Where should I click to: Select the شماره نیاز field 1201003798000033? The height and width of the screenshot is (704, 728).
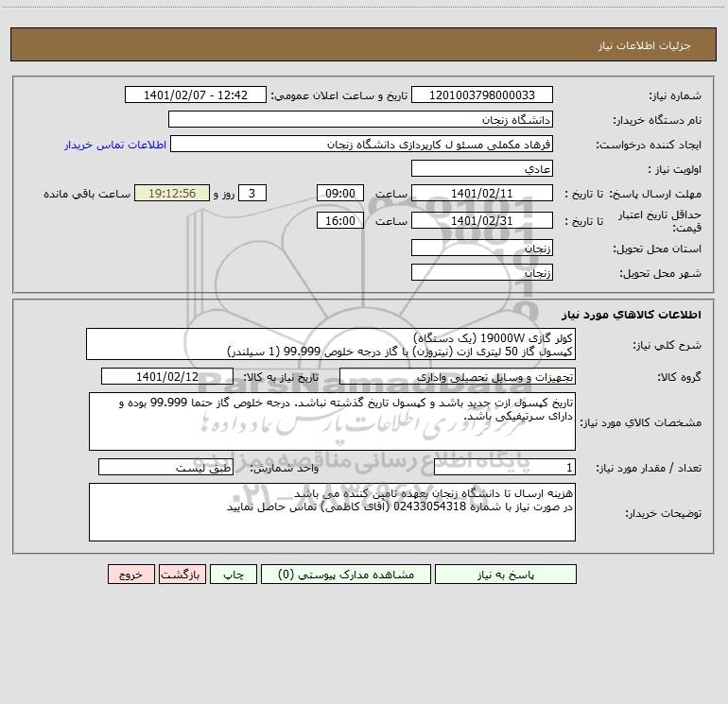click(482, 94)
